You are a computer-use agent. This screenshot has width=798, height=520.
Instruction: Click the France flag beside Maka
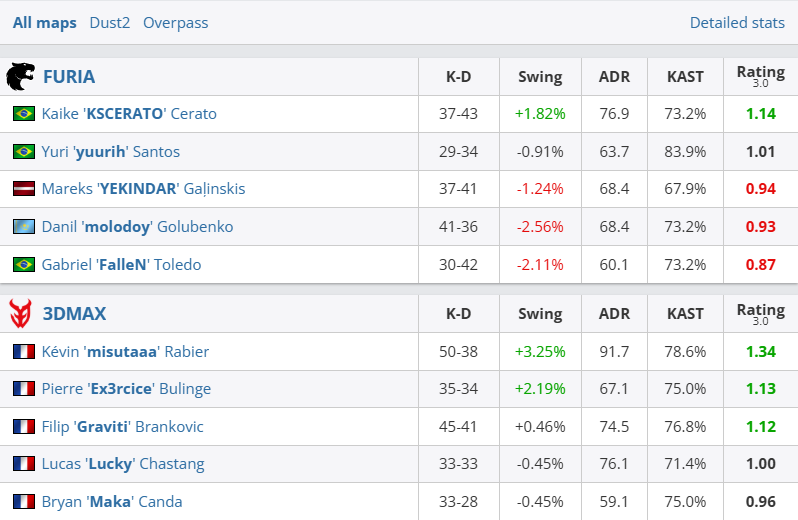click(x=24, y=502)
